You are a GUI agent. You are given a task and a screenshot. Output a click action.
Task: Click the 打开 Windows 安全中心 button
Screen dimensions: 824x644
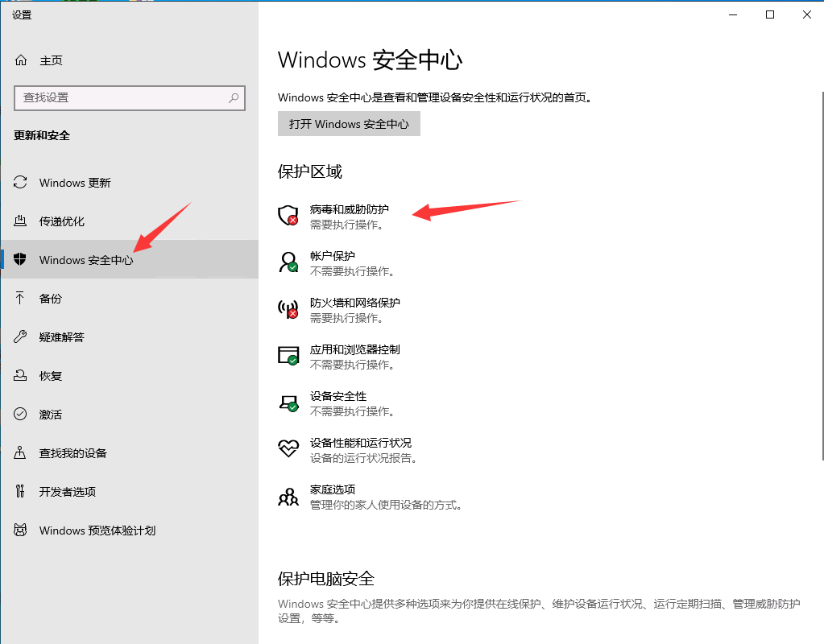click(x=349, y=124)
